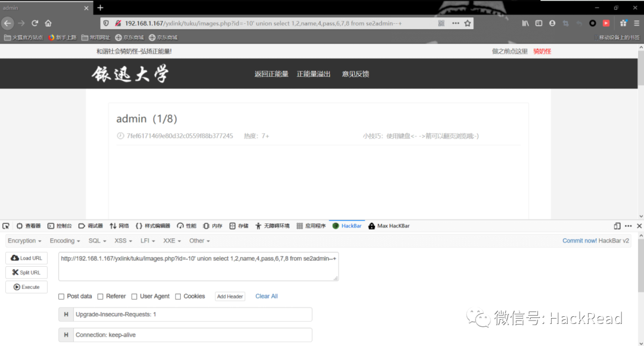Click the 骑奶怪 red link

(x=542, y=51)
